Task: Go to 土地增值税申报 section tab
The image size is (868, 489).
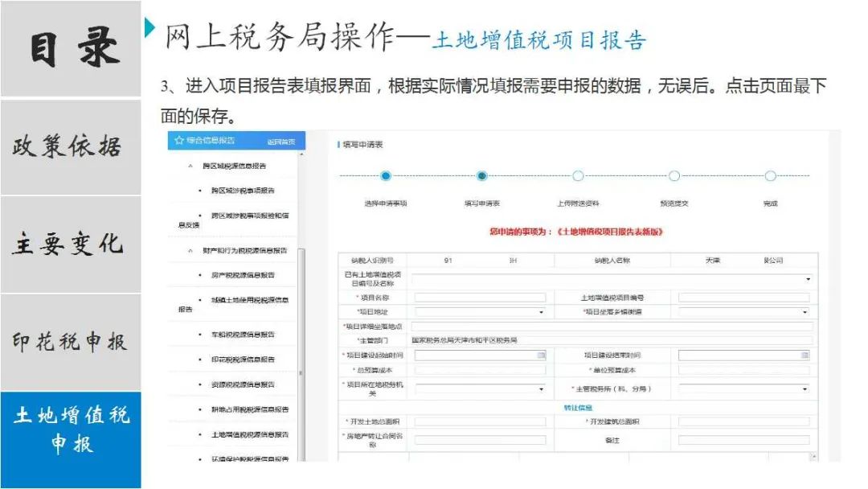Action: pyautogui.click(x=71, y=440)
